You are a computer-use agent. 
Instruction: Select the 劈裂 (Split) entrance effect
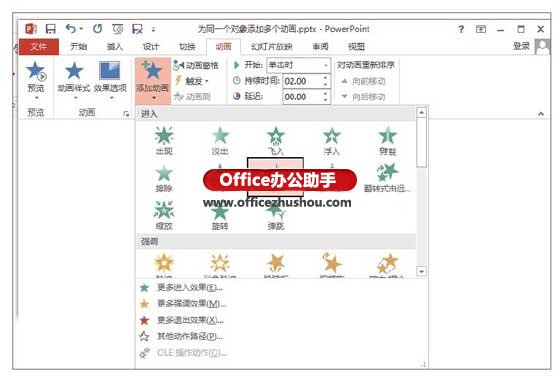(x=388, y=141)
